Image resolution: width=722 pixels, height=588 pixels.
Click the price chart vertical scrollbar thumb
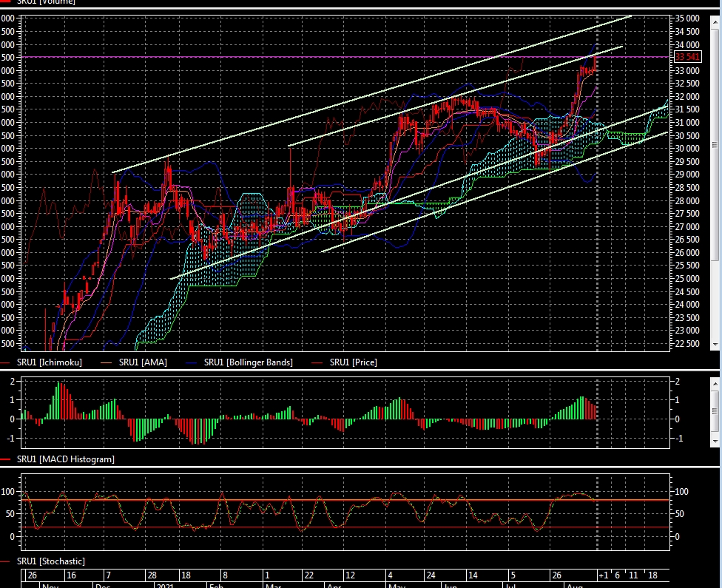click(715, 144)
